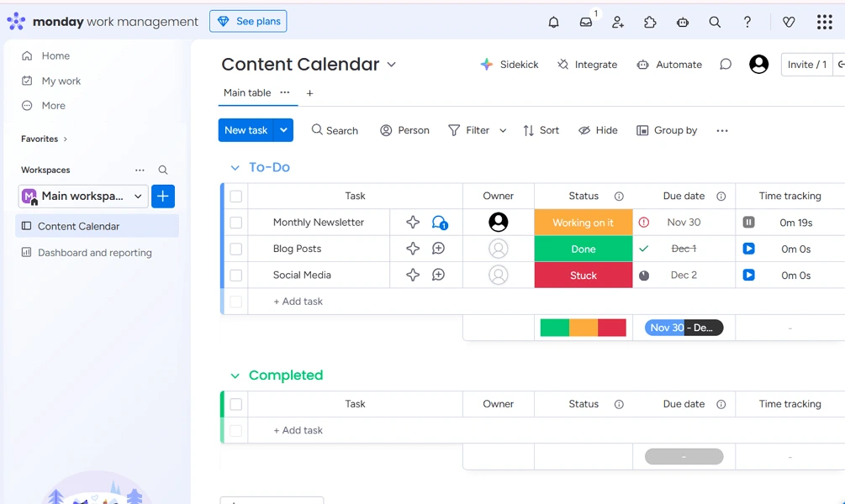Open the apps marketplace puzzle icon
845x504 pixels.
[x=651, y=22]
